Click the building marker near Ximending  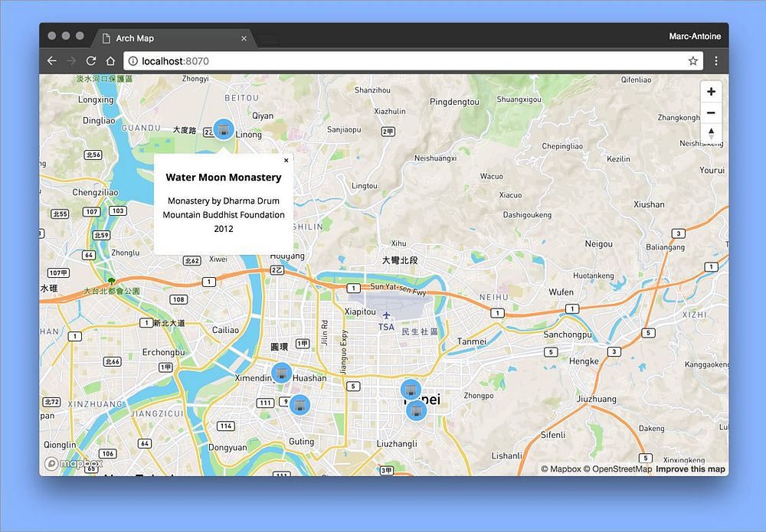click(x=281, y=374)
